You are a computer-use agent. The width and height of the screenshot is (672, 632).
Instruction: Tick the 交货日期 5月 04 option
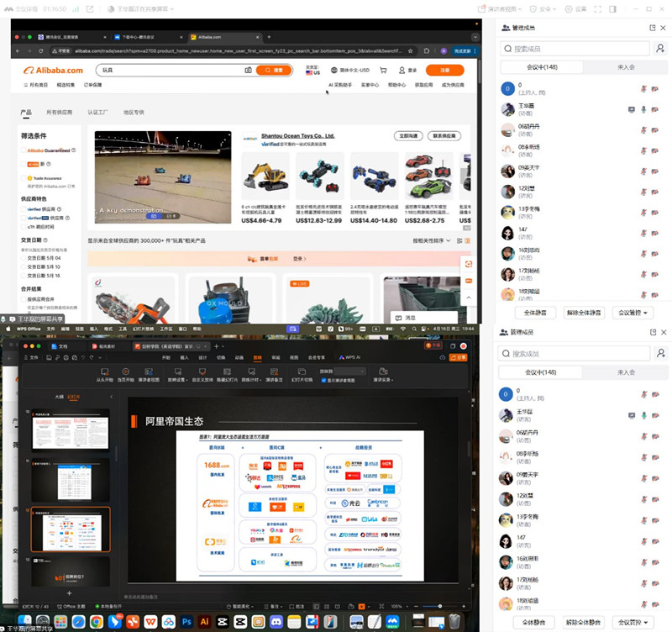(24, 257)
